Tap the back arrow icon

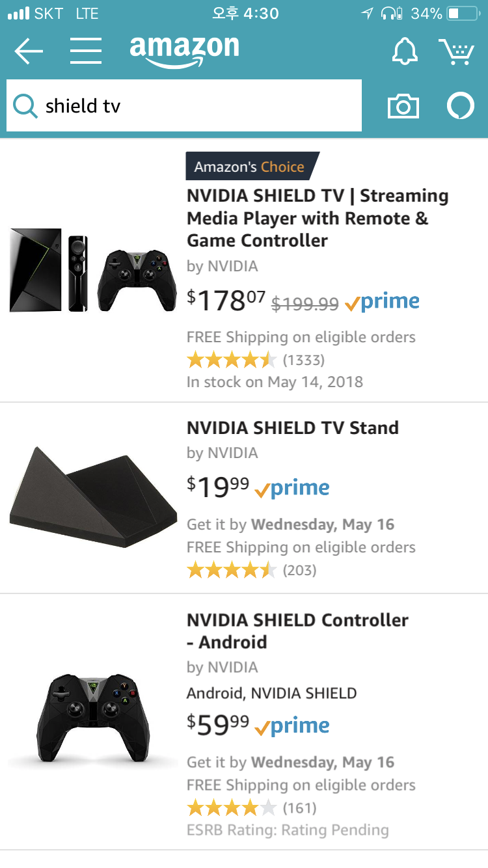pos(29,51)
